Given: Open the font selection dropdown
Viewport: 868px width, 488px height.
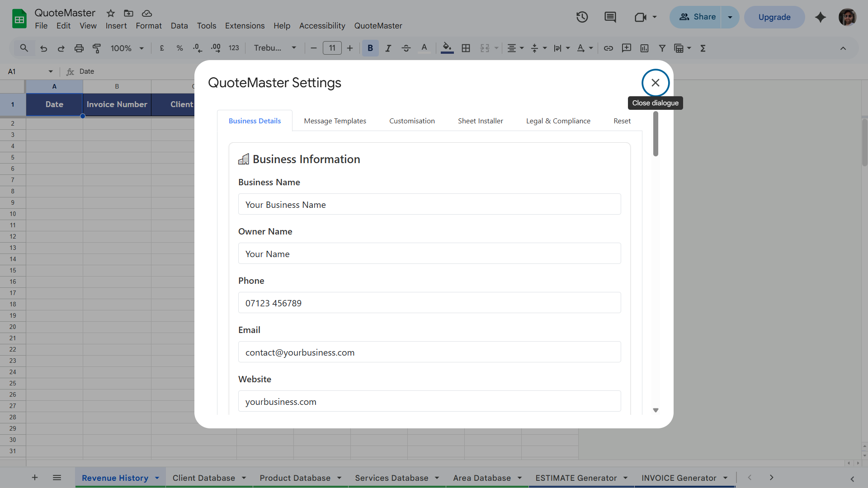Looking at the screenshot, I should pos(274,48).
